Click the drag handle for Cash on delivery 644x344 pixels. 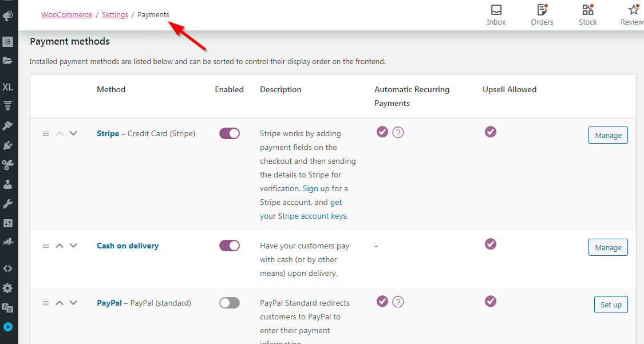point(46,246)
